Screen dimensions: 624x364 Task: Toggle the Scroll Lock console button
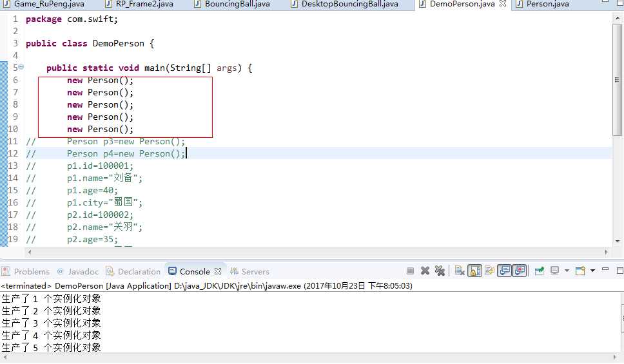coord(474,271)
